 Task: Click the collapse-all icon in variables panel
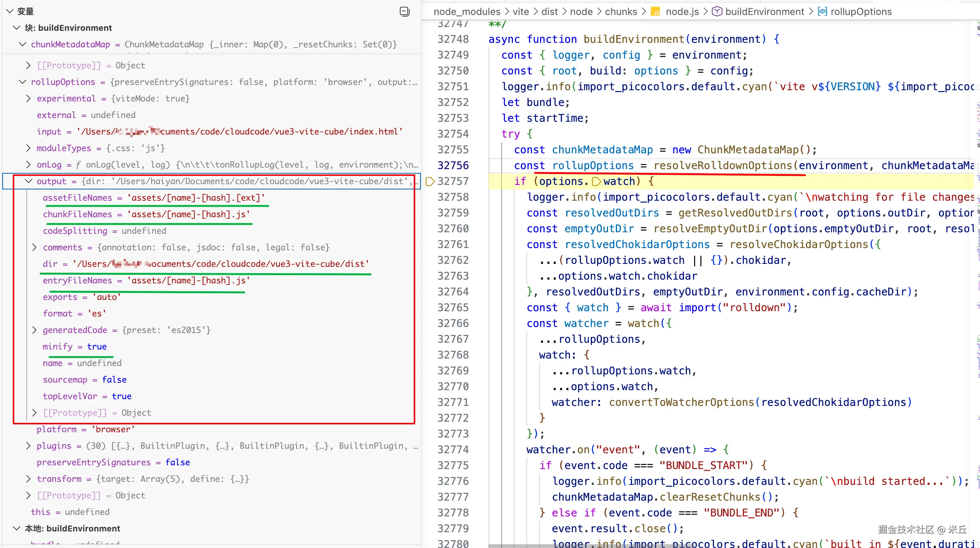(x=404, y=11)
